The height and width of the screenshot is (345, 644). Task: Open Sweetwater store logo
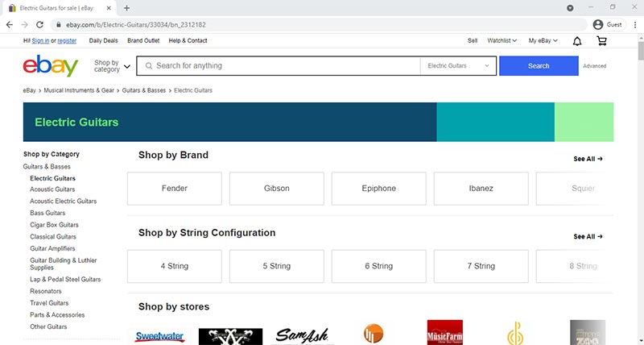159,336
